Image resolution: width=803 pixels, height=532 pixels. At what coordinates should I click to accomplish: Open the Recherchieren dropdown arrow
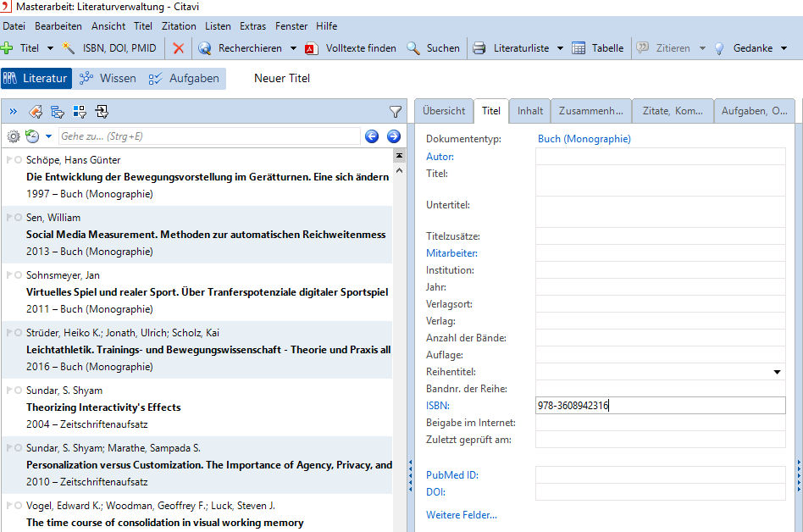(293, 48)
